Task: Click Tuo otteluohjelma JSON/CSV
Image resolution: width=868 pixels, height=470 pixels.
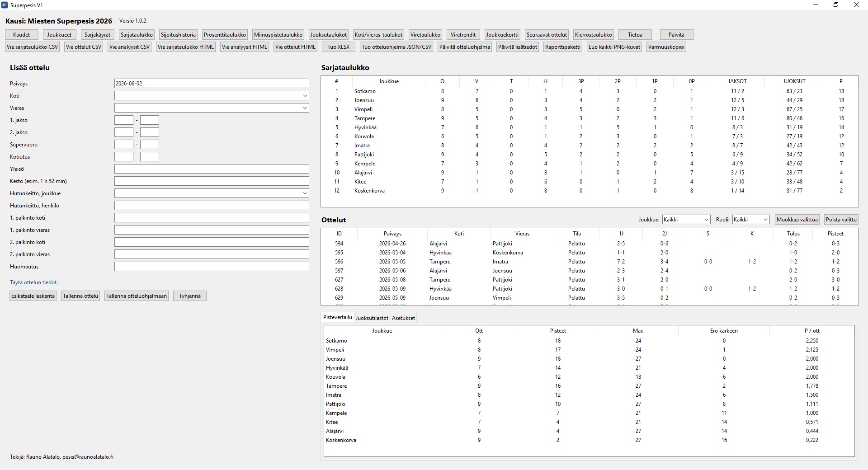Action: [396, 47]
